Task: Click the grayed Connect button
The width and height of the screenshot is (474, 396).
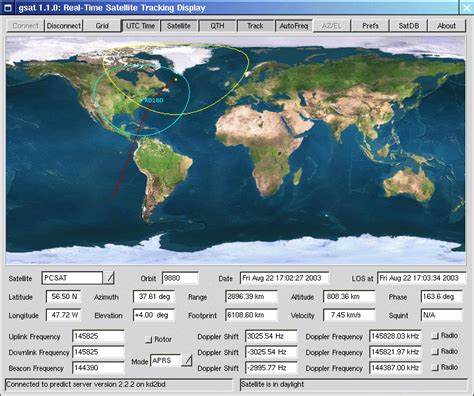Action: 26,26
